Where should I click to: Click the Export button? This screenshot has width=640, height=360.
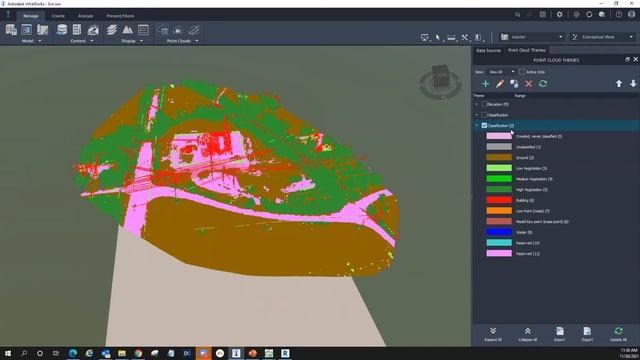tap(587, 334)
